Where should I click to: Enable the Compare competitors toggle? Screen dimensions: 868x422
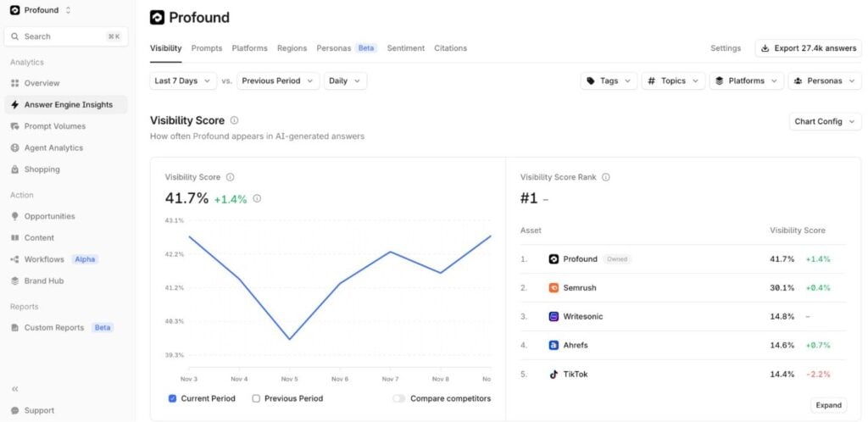pyautogui.click(x=398, y=398)
